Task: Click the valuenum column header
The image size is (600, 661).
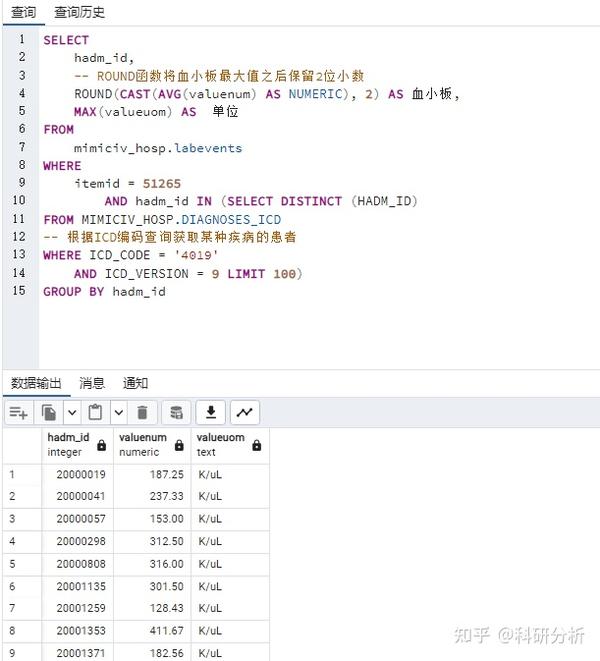Action: tap(152, 446)
